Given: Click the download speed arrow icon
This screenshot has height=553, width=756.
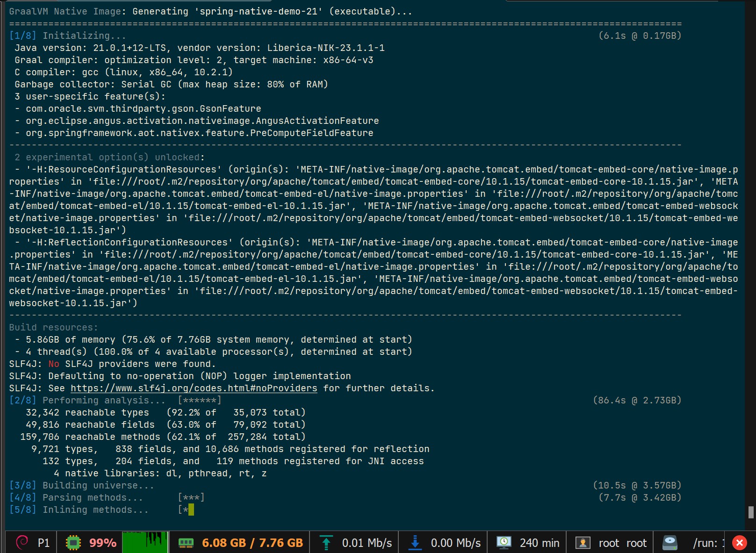Looking at the screenshot, I should click(x=415, y=543).
